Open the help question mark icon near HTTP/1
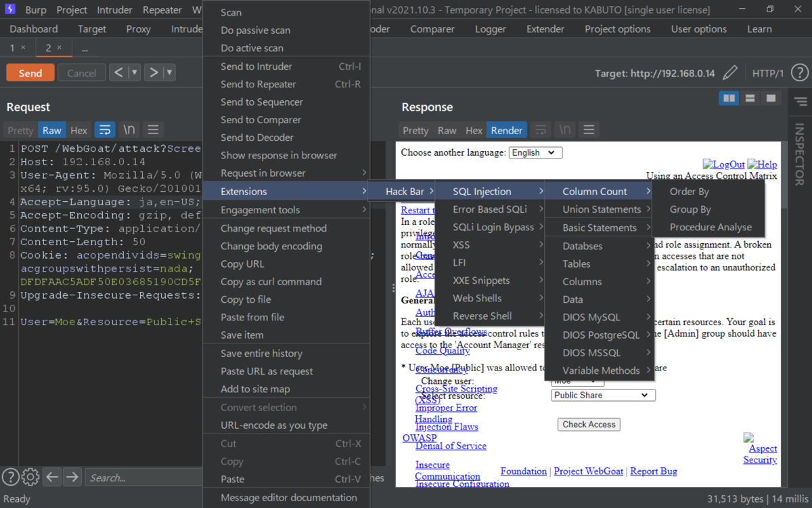812x508 pixels. point(799,73)
